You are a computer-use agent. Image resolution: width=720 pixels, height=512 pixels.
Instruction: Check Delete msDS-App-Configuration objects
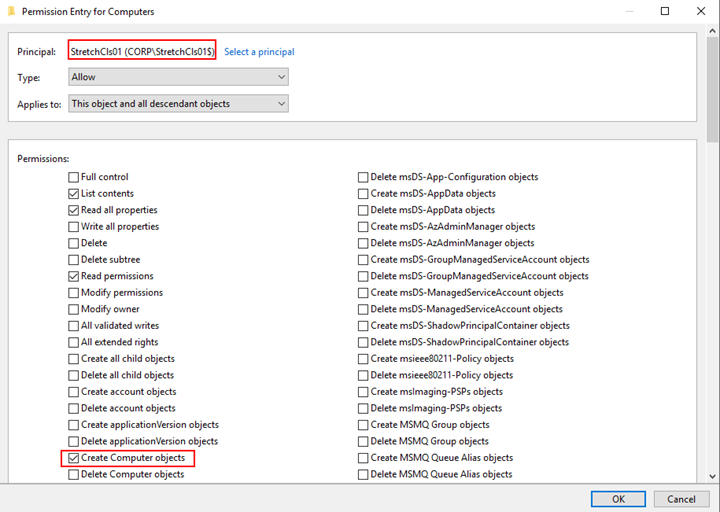click(363, 177)
